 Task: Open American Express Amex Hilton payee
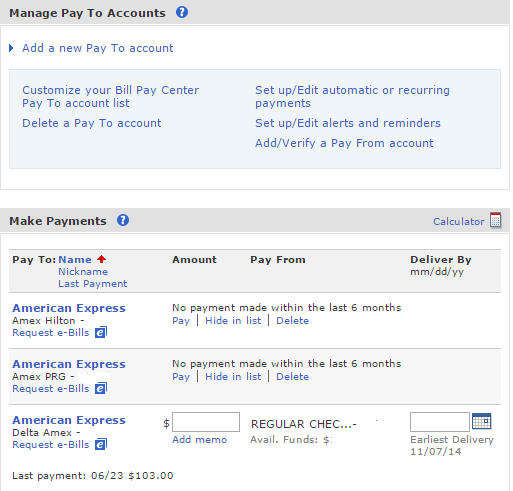69,308
